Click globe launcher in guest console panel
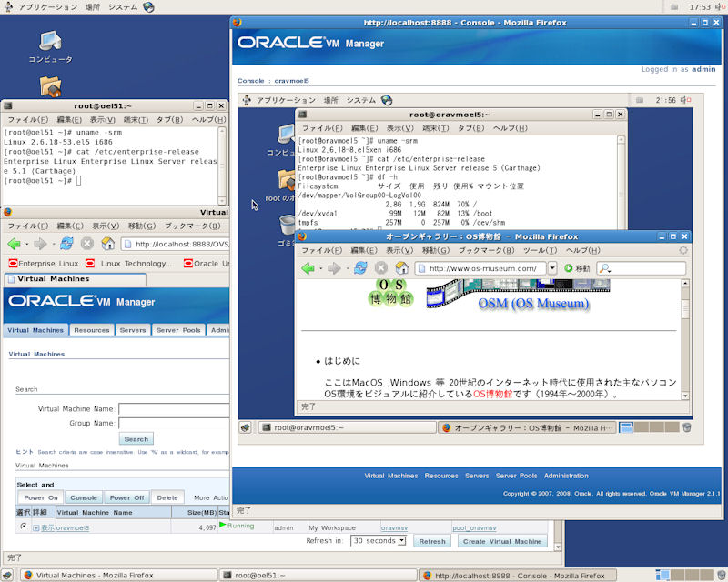 pyautogui.click(x=387, y=100)
